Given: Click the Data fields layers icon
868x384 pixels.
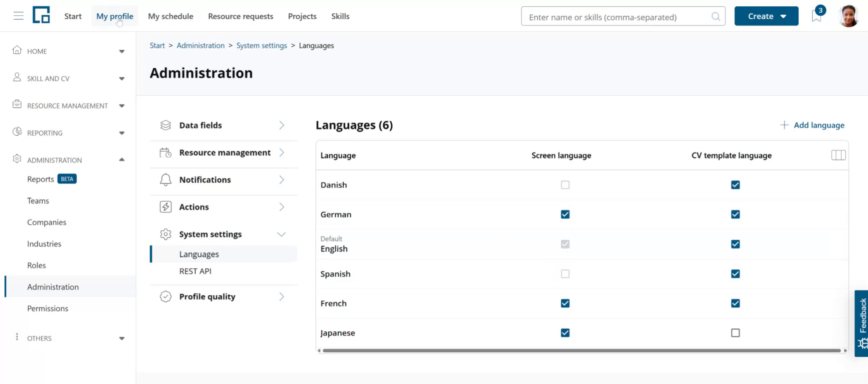Looking at the screenshot, I should point(165,125).
